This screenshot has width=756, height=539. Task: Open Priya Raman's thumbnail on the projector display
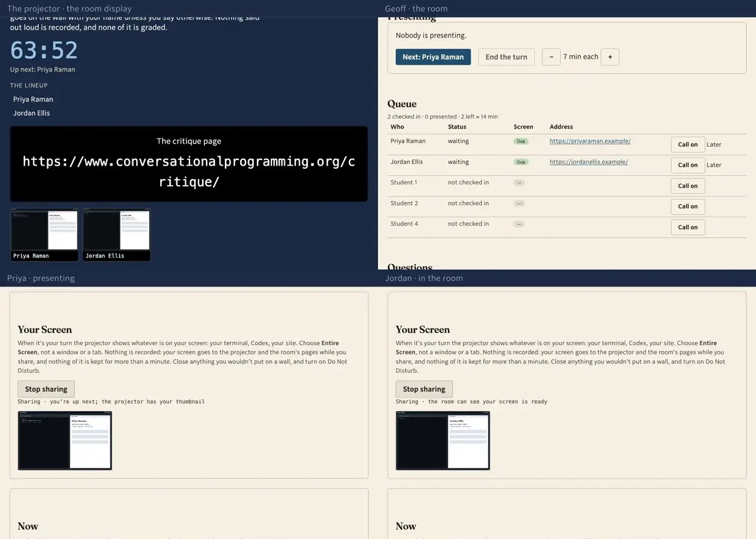pos(45,235)
